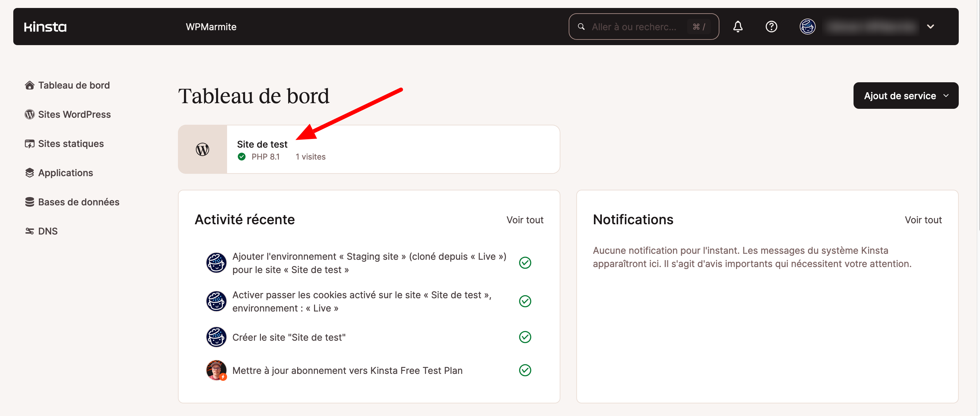Click the staging environment activity entry
This screenshot has height=416, width=980.
pos(369,263)
